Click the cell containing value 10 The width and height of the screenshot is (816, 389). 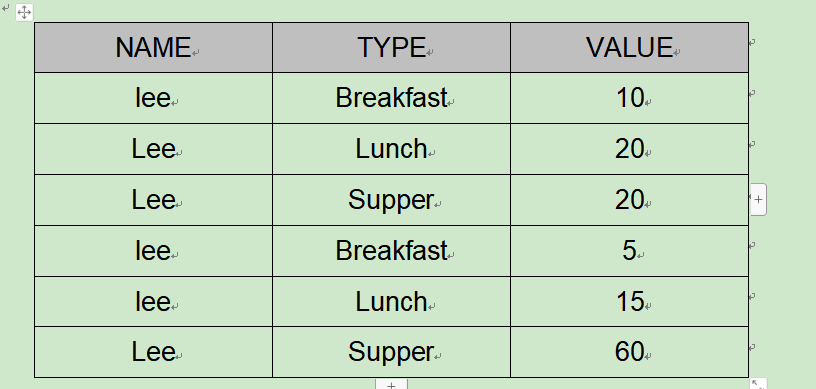click(630, 98)
